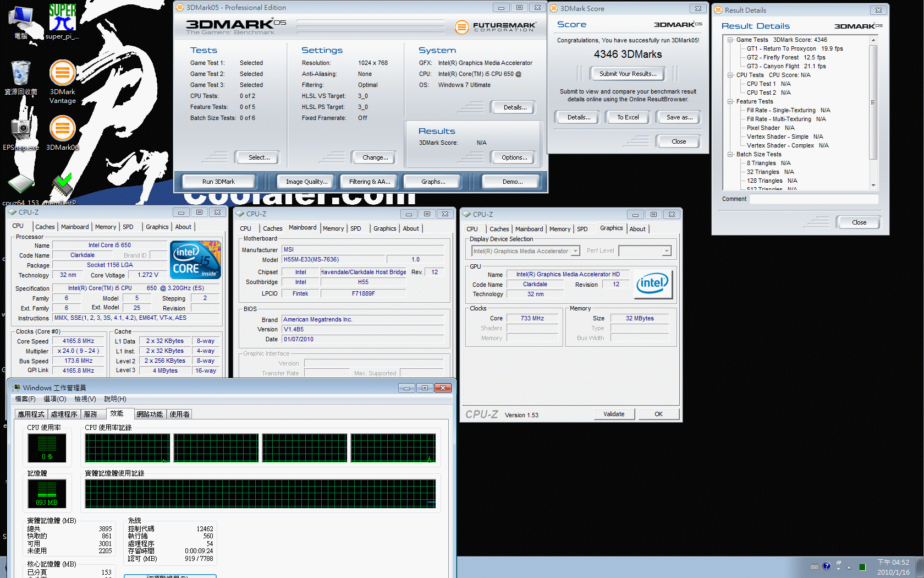Collapse the CPU Tests tree node

point(730,75)
